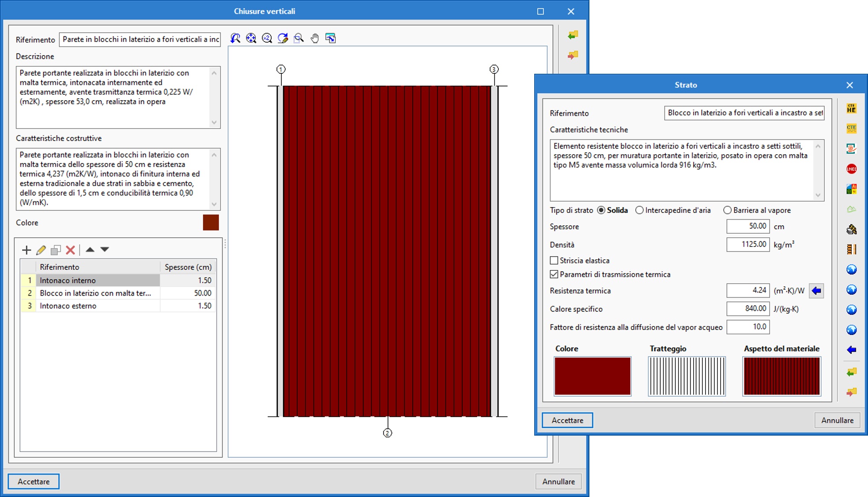Click Riferimento field in Chiusure verticali
This screenshot has width=868, height=497.
(x=140, y=39)
